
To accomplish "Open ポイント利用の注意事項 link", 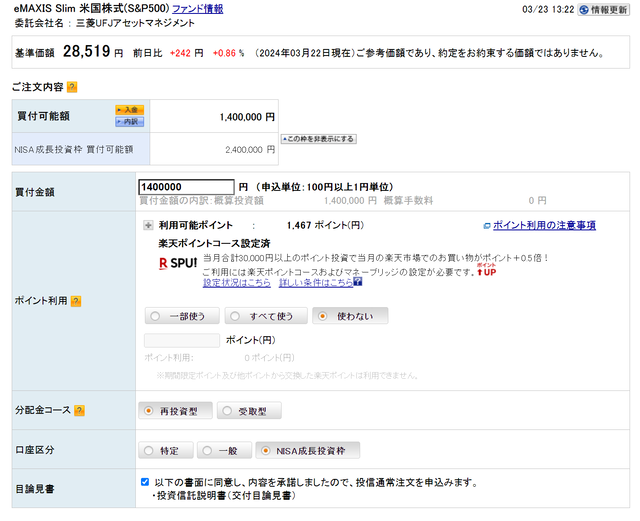I will [x=544, y=225].
